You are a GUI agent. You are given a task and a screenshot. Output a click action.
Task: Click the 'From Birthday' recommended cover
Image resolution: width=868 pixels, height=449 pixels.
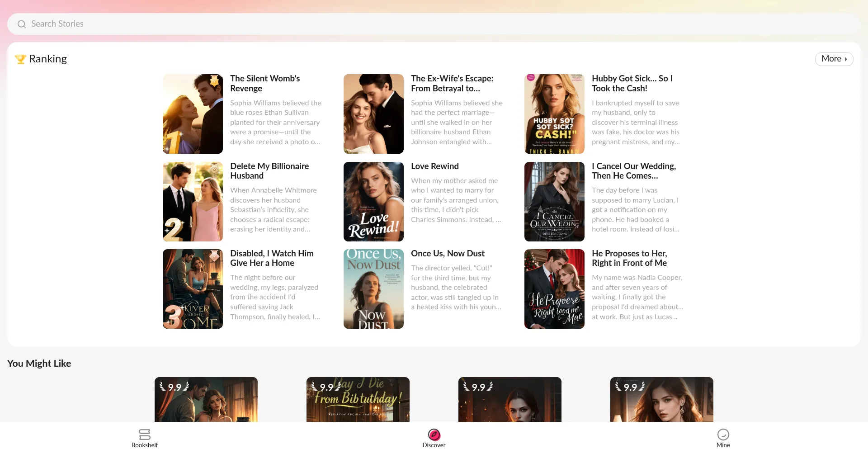click(x=358, y=400)
